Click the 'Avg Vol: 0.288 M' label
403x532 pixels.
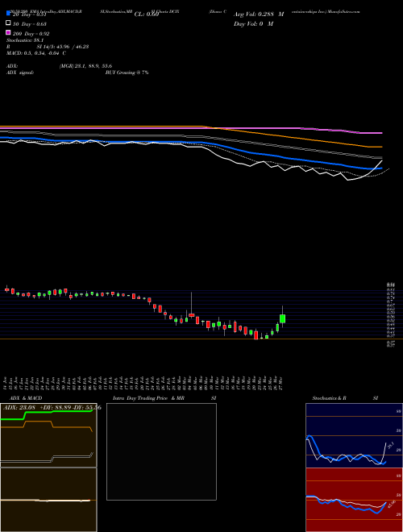[x=259, y=15]
